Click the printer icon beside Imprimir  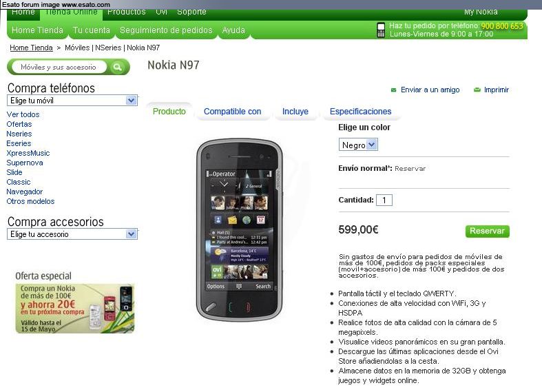click(477, 90)
